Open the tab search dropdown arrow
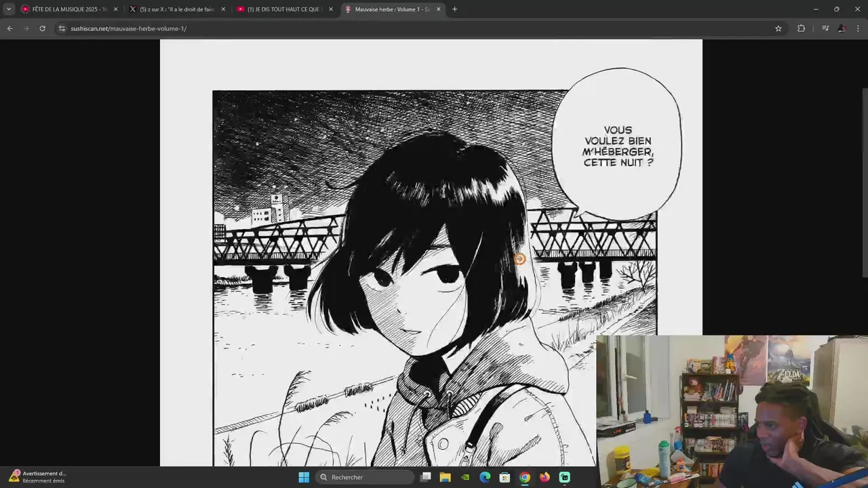The height and width of the screenshot is (488, 868). 9,9
